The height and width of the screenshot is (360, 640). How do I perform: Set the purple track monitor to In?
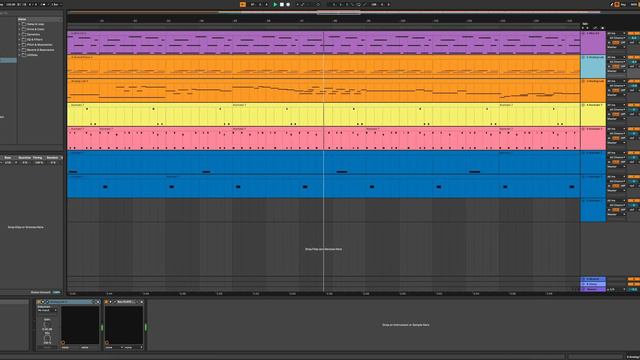(609, 42)
